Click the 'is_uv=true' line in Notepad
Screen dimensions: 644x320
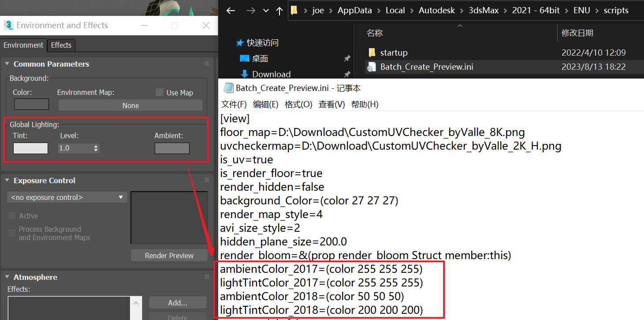246,159
